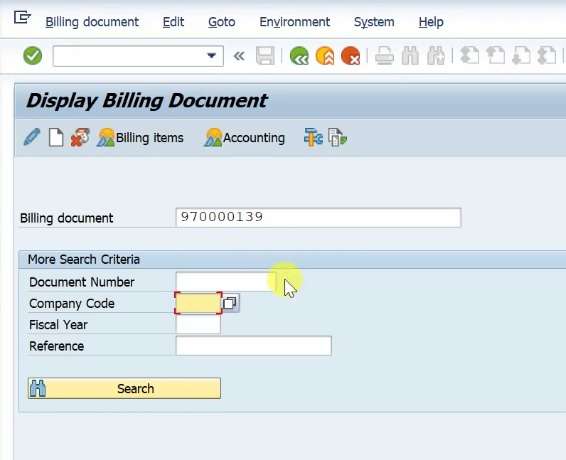Open Company Code value help button

tap(230, 303)
